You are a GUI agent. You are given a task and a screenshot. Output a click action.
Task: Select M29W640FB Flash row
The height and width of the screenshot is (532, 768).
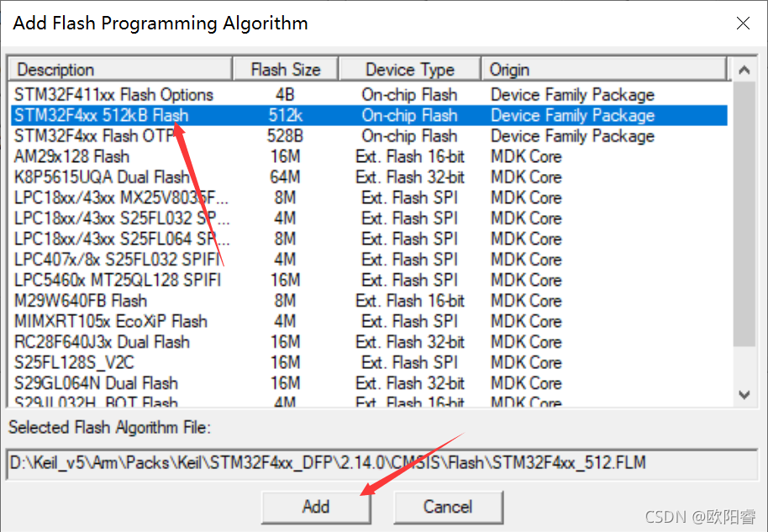point(369,300)
